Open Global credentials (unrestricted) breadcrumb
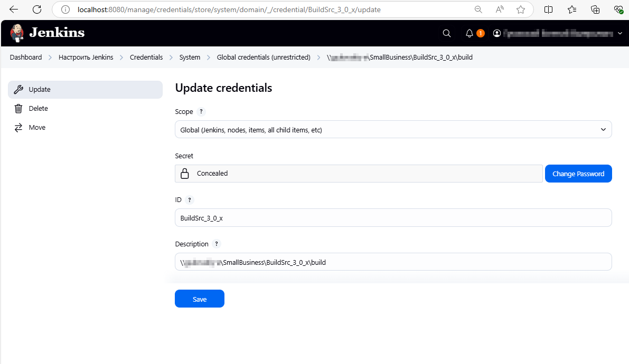This screenshot has width=629, height=364. coord(263,58)
